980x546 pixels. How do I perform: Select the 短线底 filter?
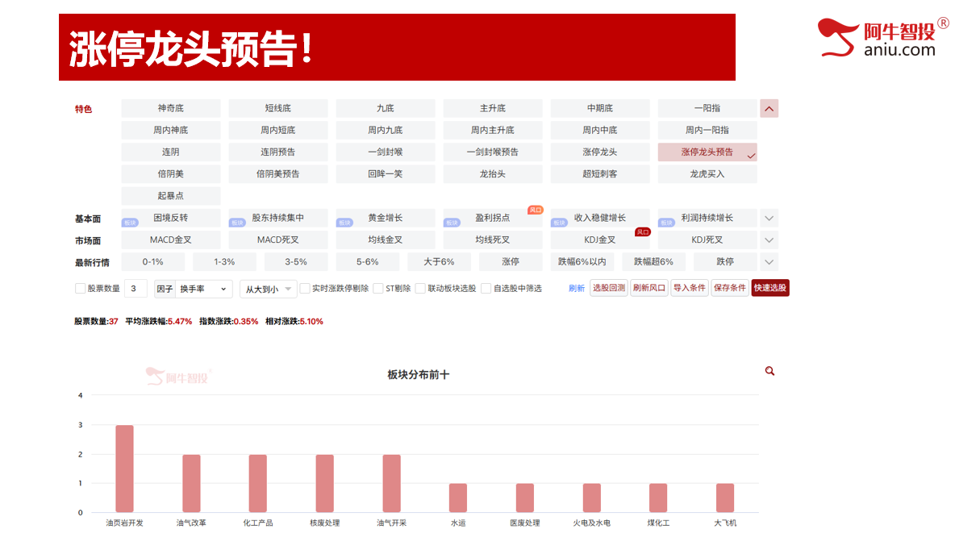click(278, 108)
